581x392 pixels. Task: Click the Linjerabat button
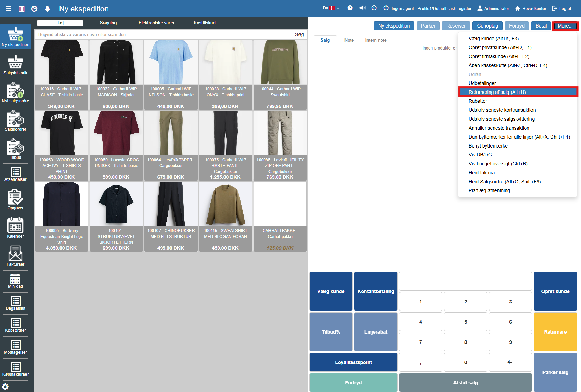[x=376, y=332]
